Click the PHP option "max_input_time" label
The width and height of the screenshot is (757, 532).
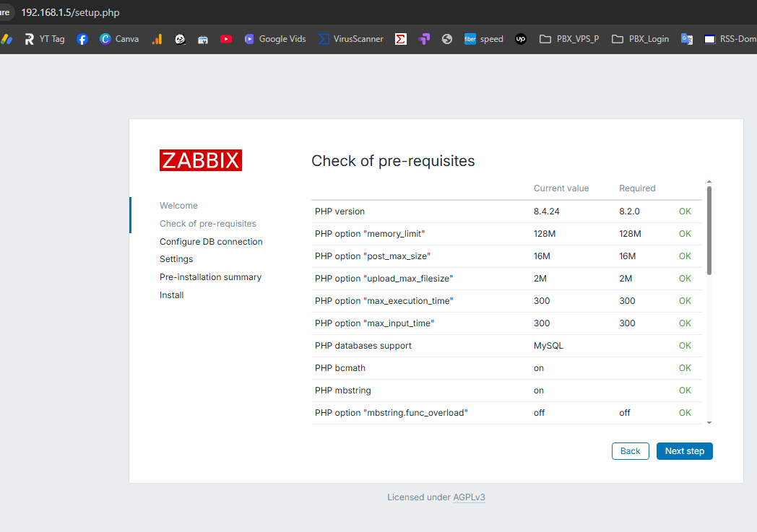tap(375, 323)
